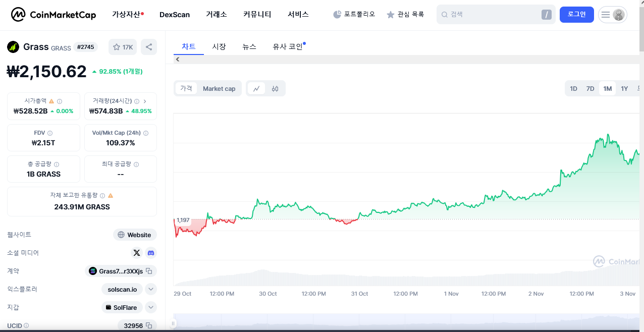Image resolution: width=644 pixels, height=332 pixels.
Task: Click the share icon next to Grass
Action: tap(149, 47)
